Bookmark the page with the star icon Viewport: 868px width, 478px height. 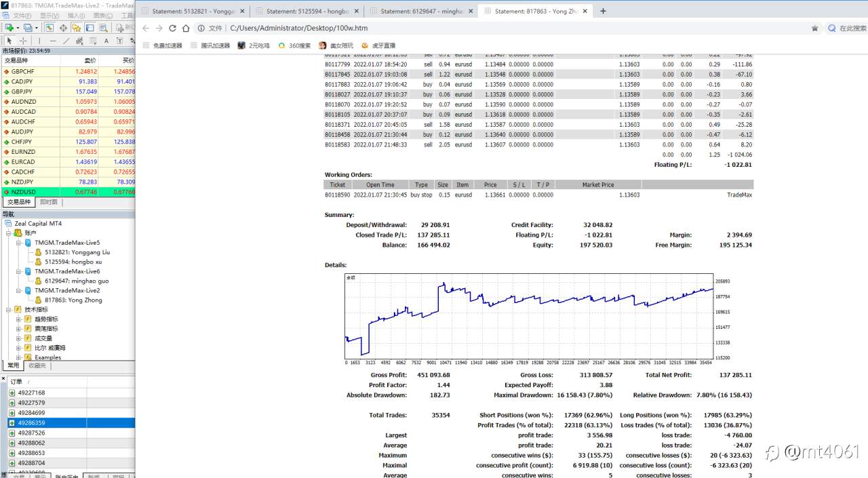coord(814,28)
